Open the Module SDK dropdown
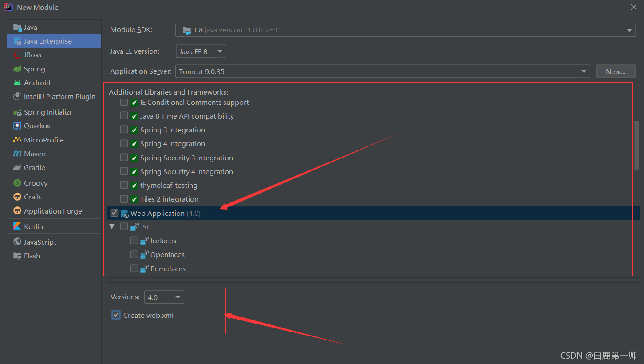644x364 pixels. point(406,30)
